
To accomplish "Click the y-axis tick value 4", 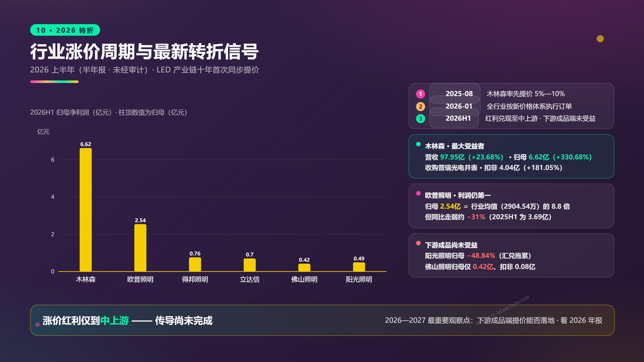I will (x=52, y=197).
